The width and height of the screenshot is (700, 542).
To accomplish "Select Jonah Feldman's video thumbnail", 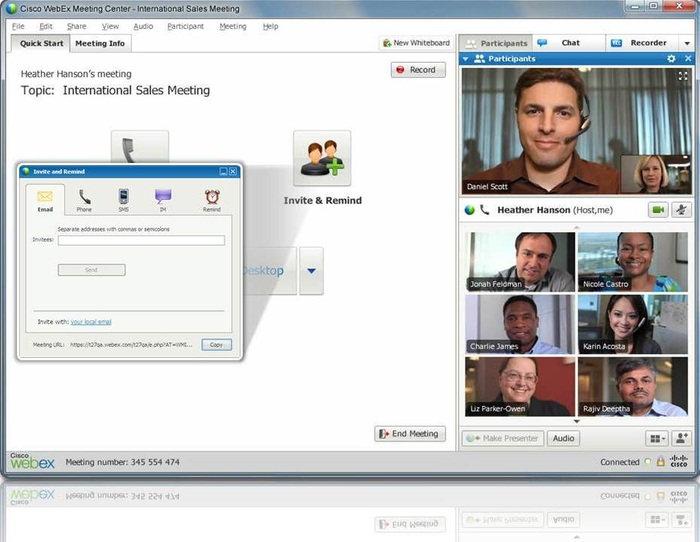I will (x=520, y=262).
